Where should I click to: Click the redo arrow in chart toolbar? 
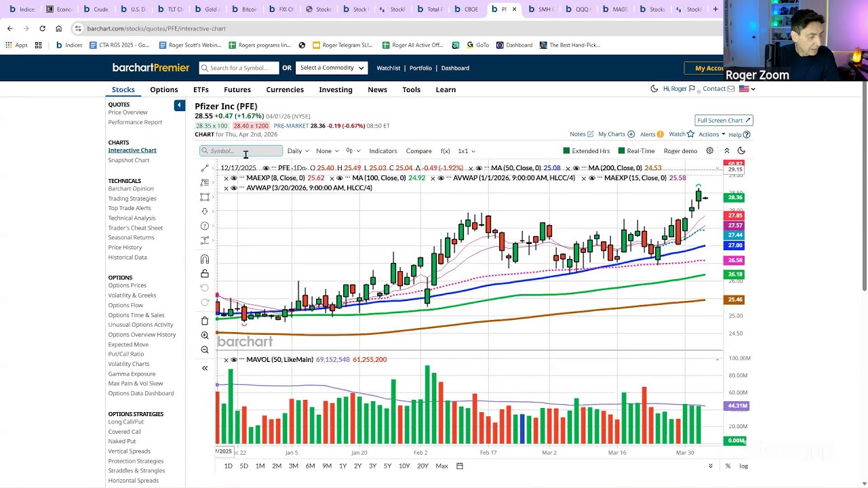205,302
